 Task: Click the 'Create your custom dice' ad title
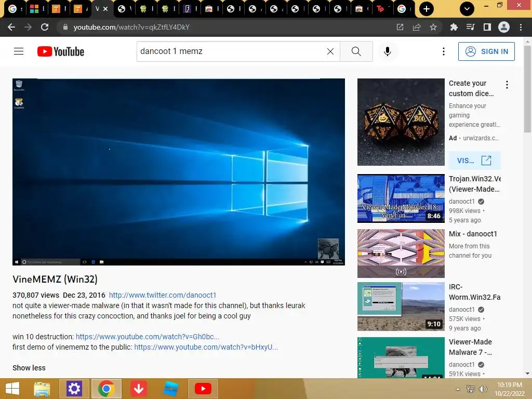coord(471,88)
